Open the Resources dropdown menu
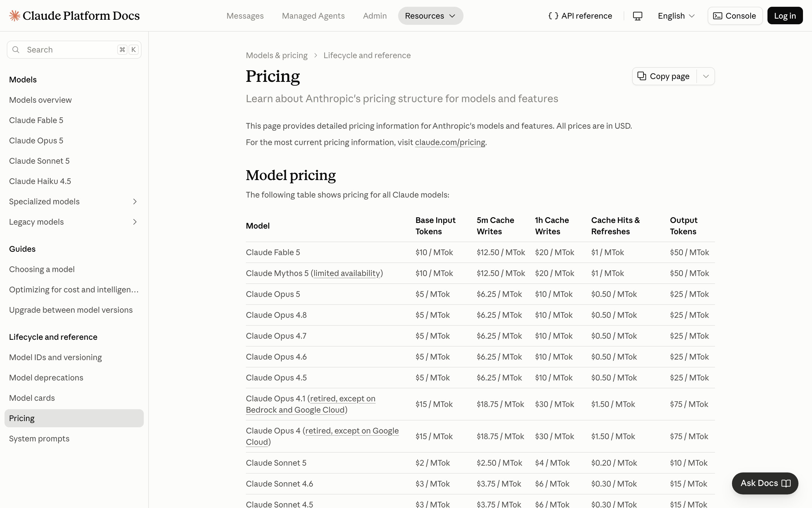812x508 pixels. pyautogui.click(x=431, y=16)
